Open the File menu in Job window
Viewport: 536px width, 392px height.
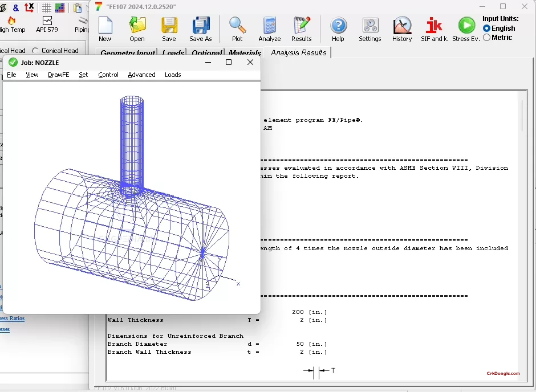pos(11,75)
